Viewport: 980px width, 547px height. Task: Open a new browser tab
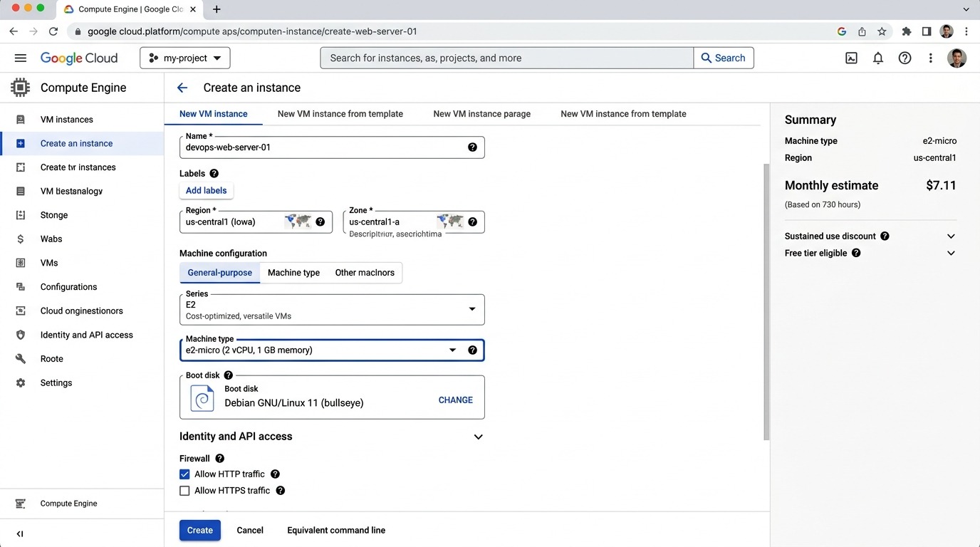coord(217,9)
